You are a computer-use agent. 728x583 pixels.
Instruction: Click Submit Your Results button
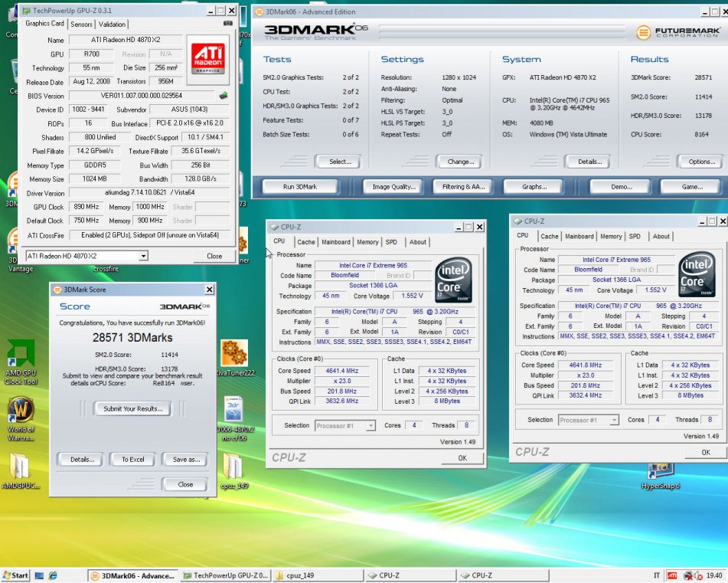[132, 409]
